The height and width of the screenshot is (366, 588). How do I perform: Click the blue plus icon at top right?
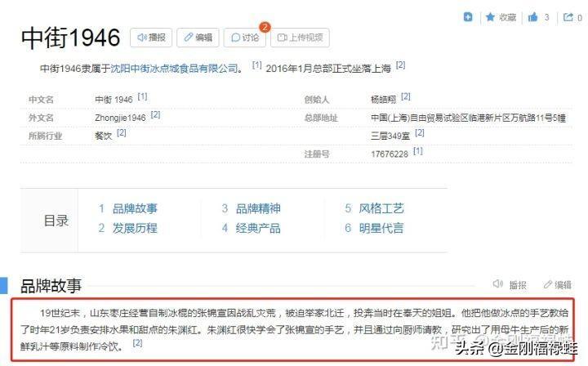(468, 17)
